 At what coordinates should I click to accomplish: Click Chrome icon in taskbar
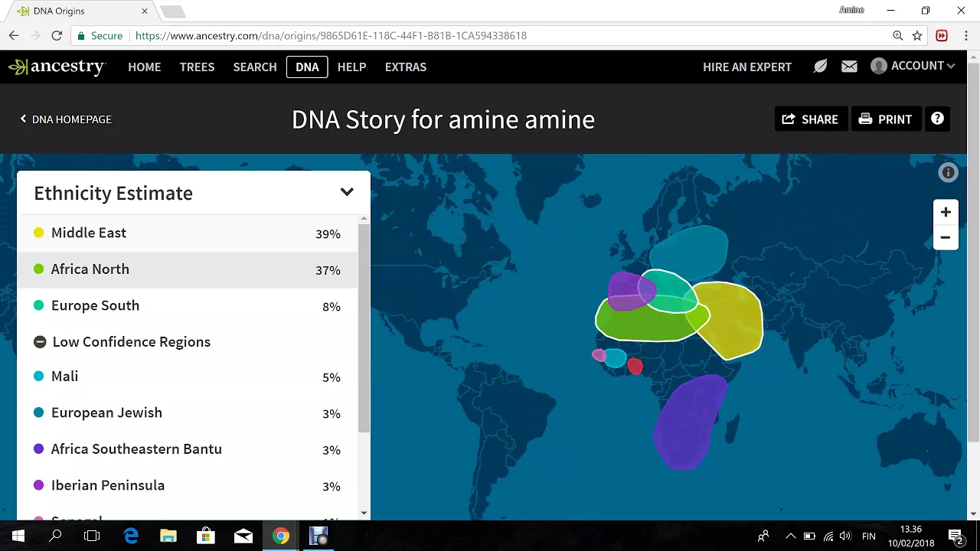coord(281,536)
